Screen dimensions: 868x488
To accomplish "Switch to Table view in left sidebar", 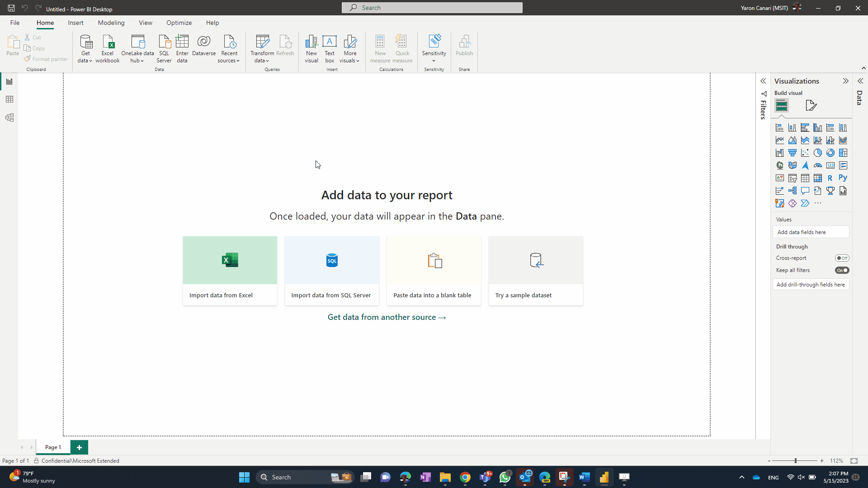I will (x=9, y=99).
